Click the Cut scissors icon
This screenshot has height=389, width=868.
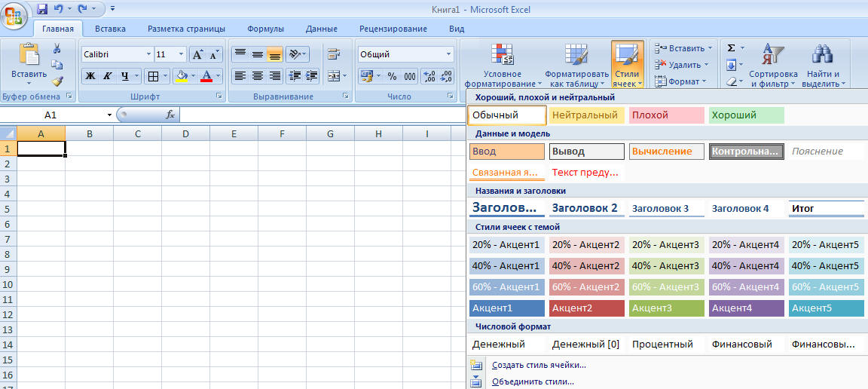tap(57, 48)
